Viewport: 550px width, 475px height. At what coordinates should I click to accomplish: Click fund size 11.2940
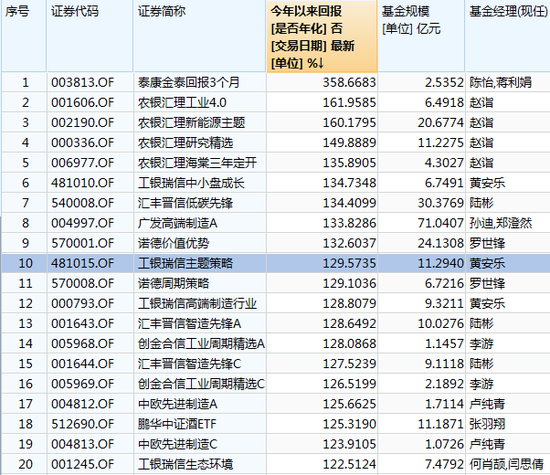[441, 263]
